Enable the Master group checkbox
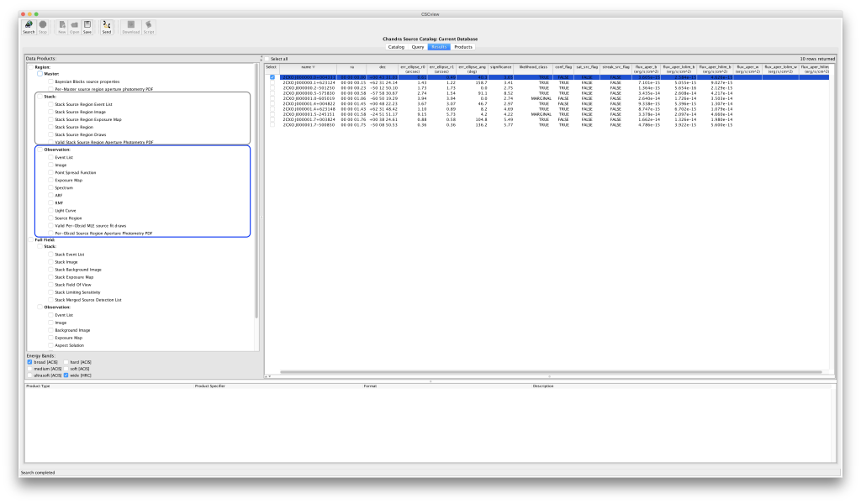 40,73
